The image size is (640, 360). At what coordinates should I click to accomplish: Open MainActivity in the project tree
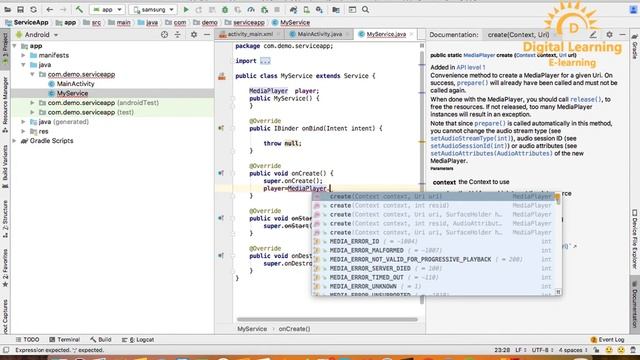click(76, 84)
